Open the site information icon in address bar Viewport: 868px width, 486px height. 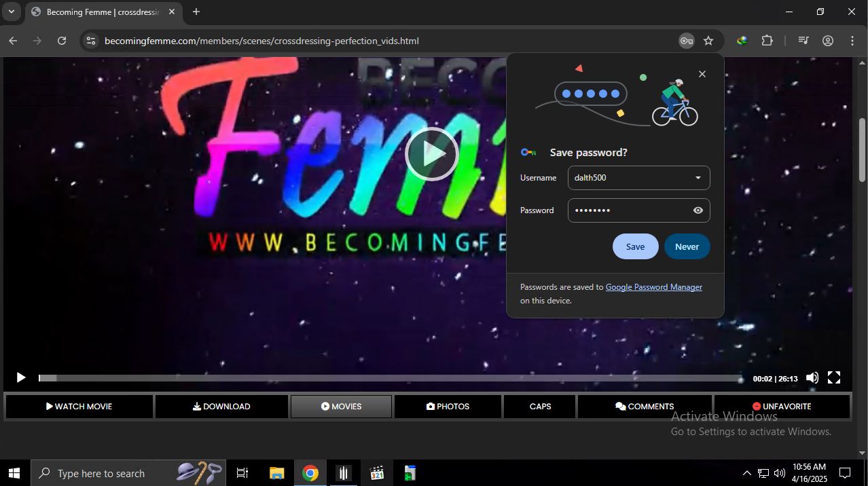coord(90,41)
